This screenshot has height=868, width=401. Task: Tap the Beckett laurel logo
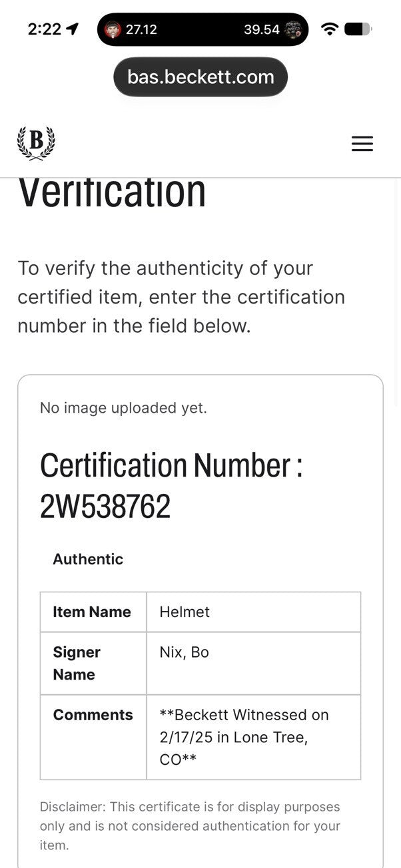click(x=36, y=143)
